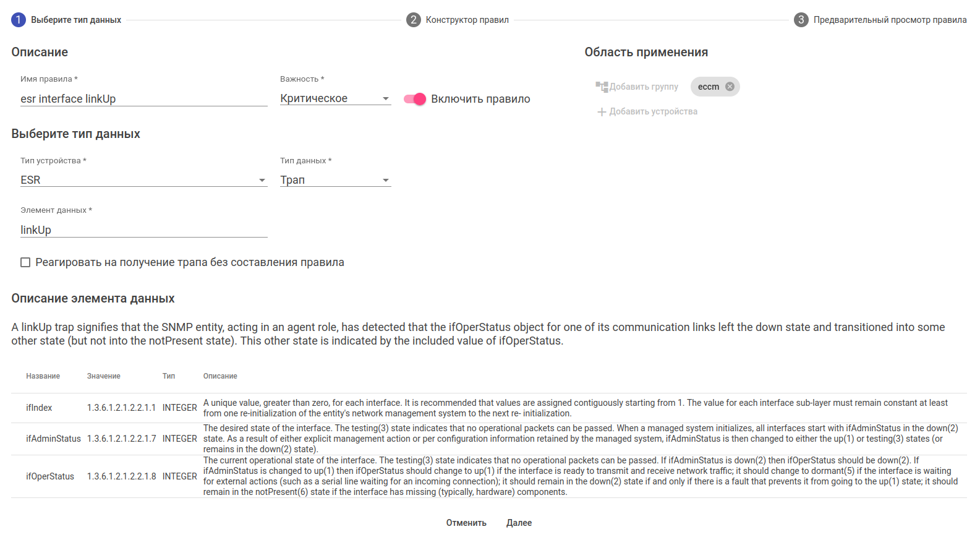Toggle the Включить правило switch
The height and width of the screenshot is (537, 980).
(415, 99)
